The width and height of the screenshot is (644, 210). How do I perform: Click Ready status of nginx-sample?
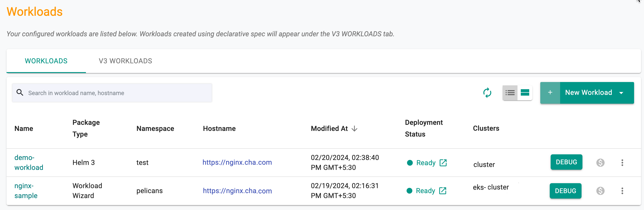pyautogui.click(x=425, y=191)
